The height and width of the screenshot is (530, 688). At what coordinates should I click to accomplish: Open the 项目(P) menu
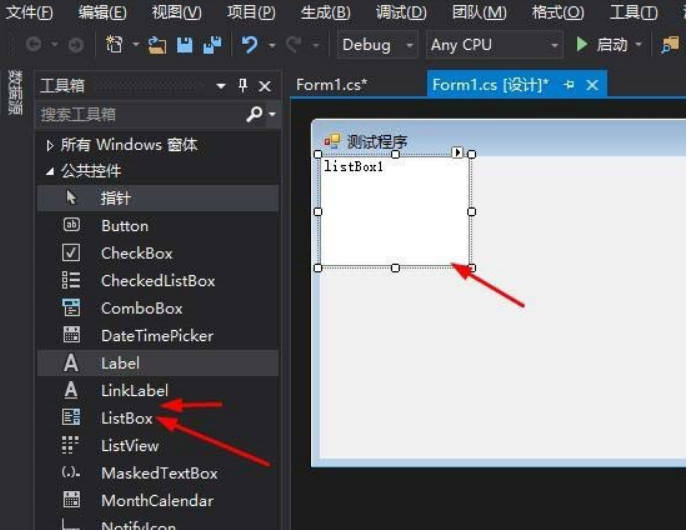[x=251, y=12]
